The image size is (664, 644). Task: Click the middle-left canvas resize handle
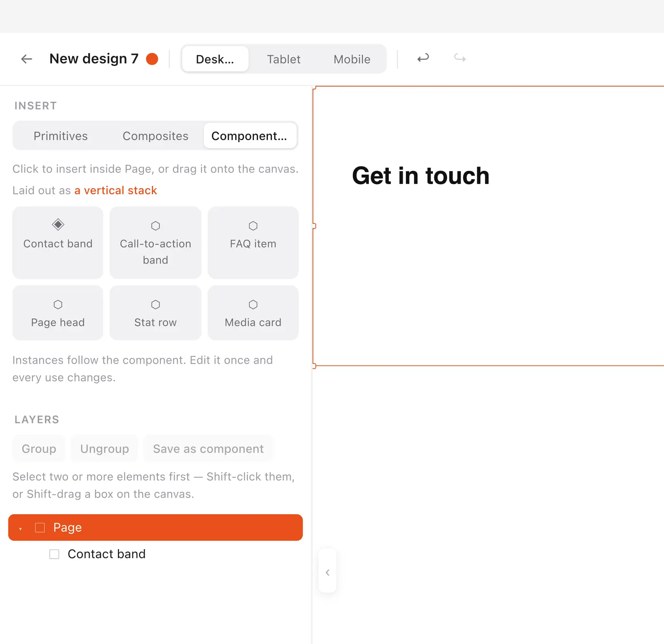(314, 226)
